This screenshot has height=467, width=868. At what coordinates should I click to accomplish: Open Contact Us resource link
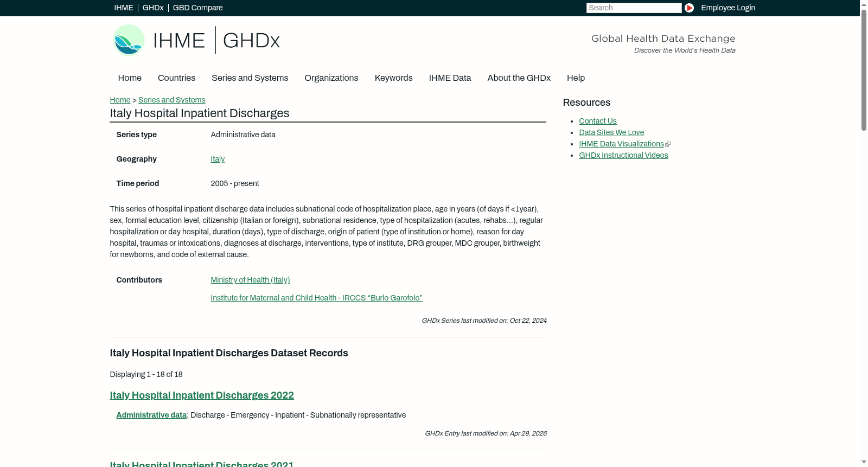597,121
